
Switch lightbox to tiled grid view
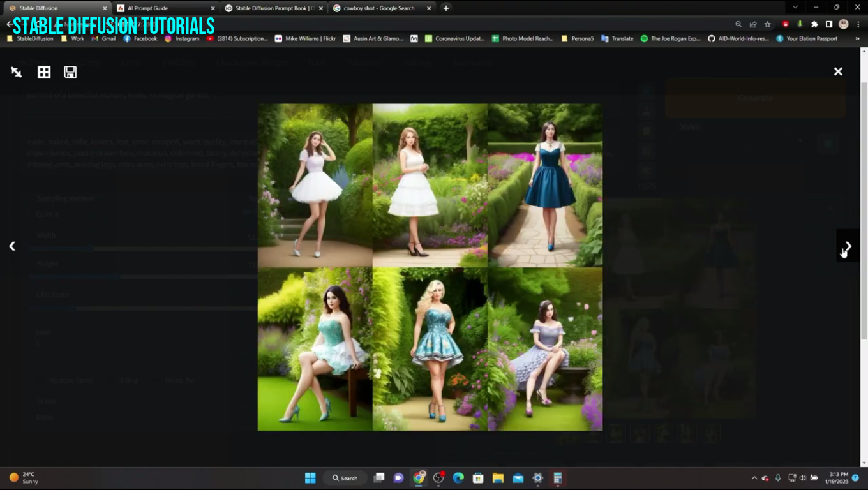click(44, 72)
